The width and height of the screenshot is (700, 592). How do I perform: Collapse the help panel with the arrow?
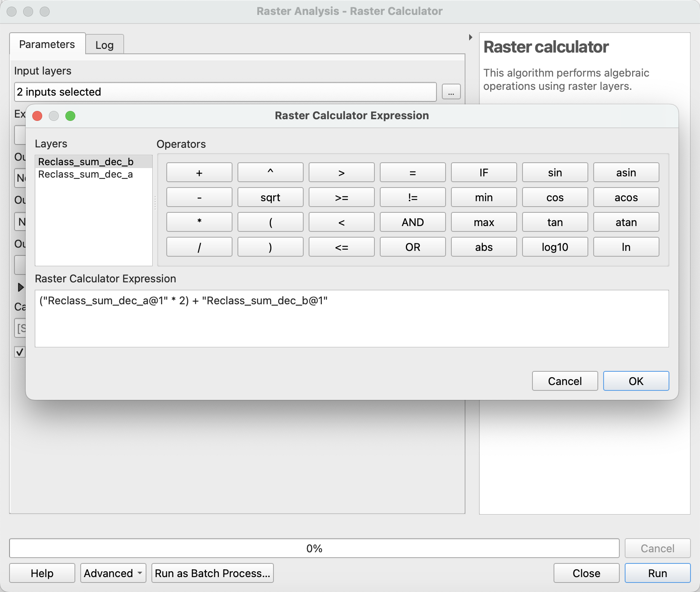(x=470, y=37)
